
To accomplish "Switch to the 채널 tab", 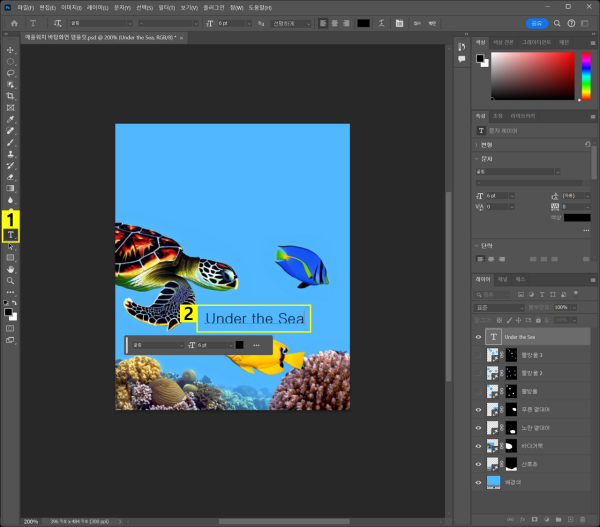I will point(503,279).
